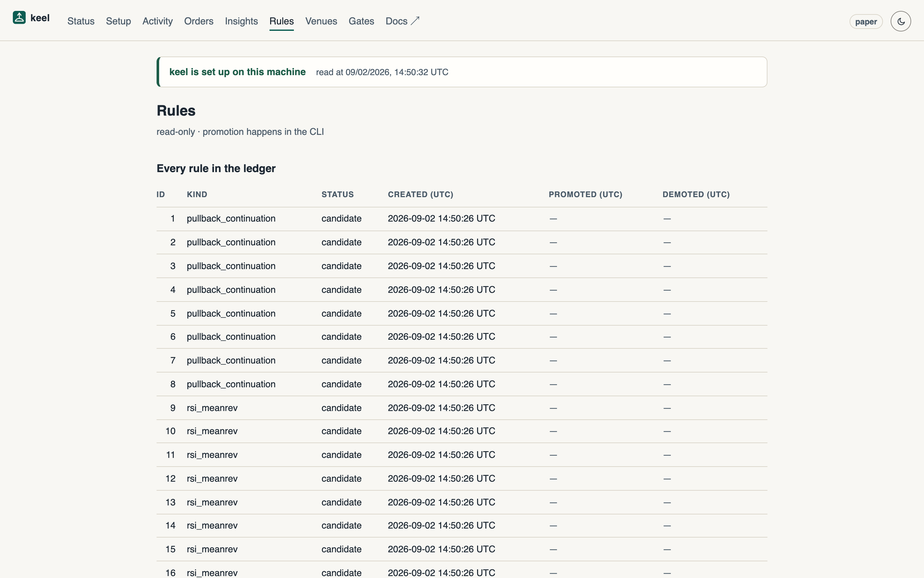Click the keel logo icon
The width and height of the screenshot is (924, 578).
pyautogui.click(x=19, y=18)
